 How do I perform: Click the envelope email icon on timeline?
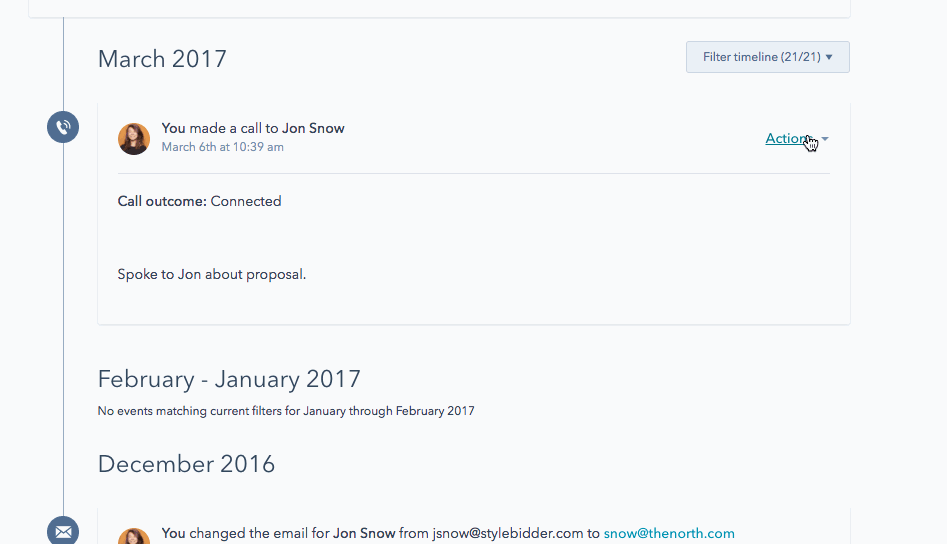(x=63, y=531)
